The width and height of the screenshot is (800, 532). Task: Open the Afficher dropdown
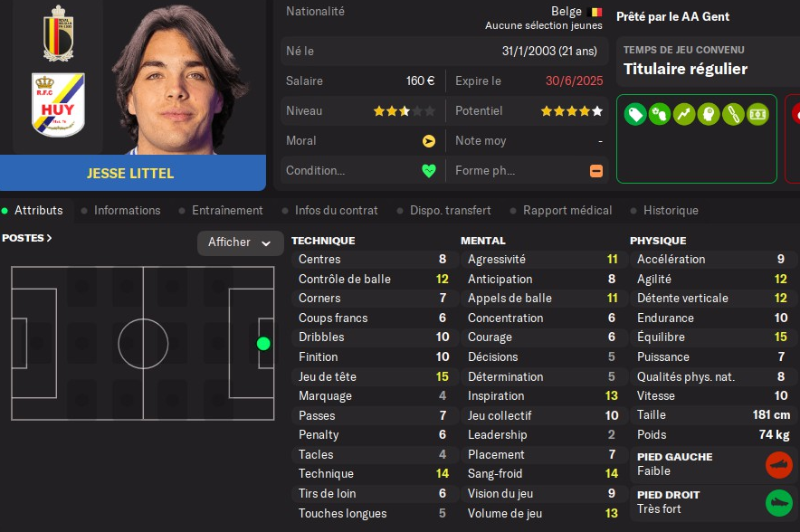(240, 242)
